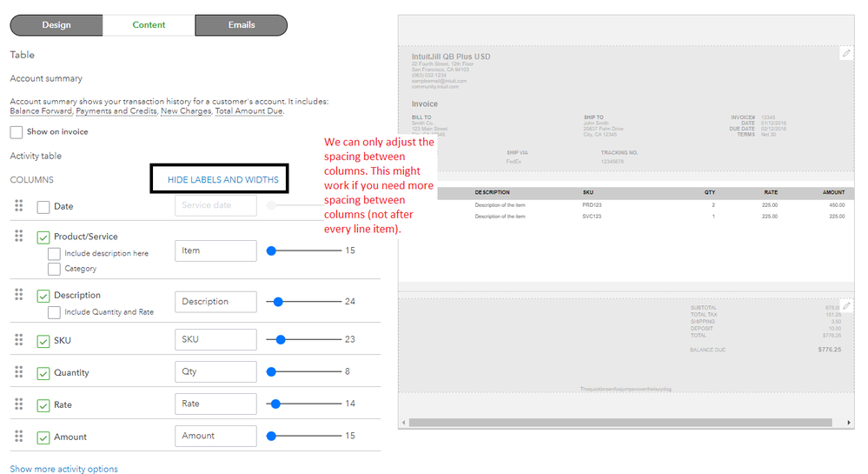Enable the Show on invoice checkbox
Viewport: 868px width, 474px height.
[x=16, y=132]
